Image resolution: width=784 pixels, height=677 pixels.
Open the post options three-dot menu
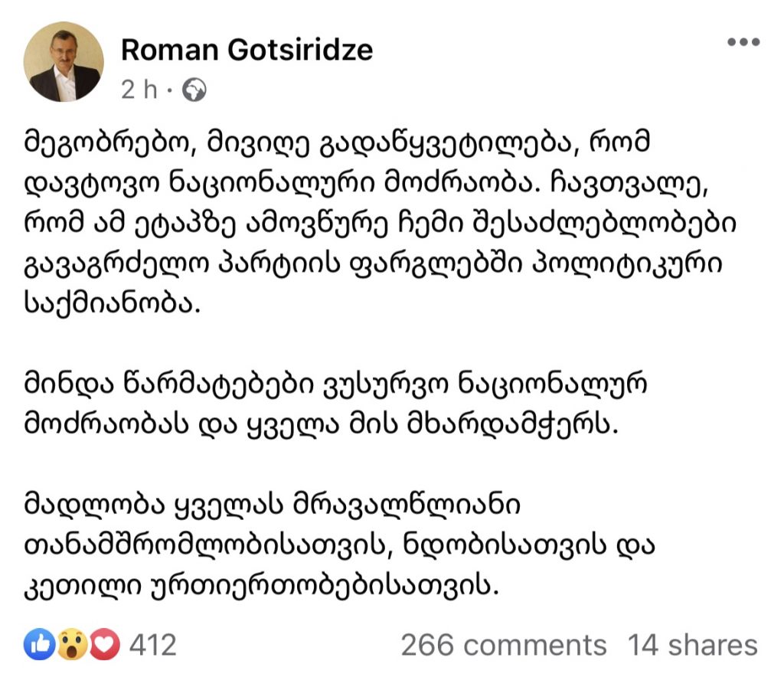pos(743,43)
